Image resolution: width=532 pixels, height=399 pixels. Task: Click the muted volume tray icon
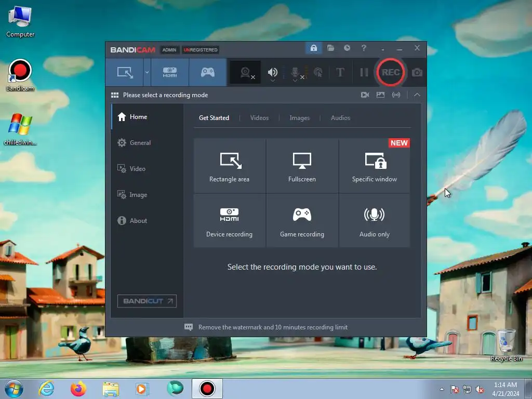pyautogui.click(x=480, y=390)
